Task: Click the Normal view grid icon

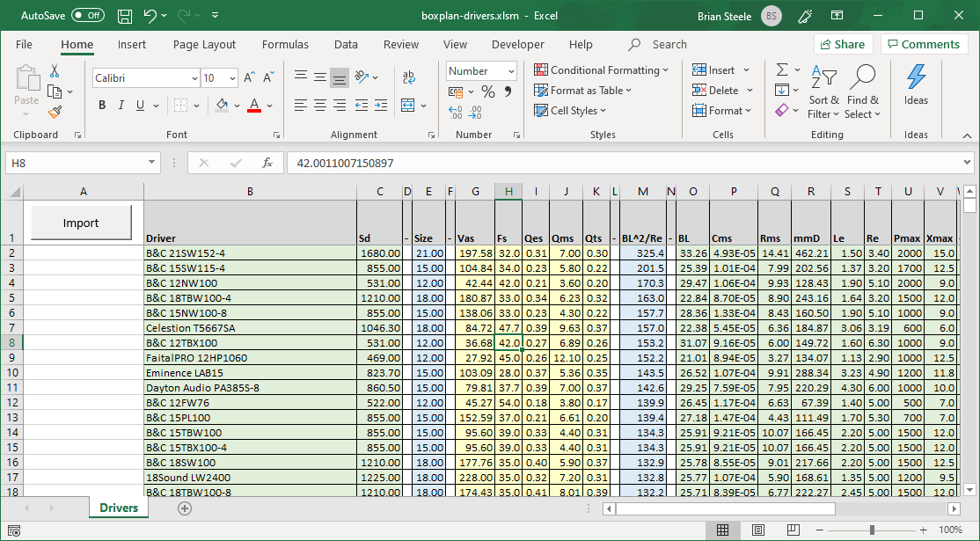Action: 722,530
